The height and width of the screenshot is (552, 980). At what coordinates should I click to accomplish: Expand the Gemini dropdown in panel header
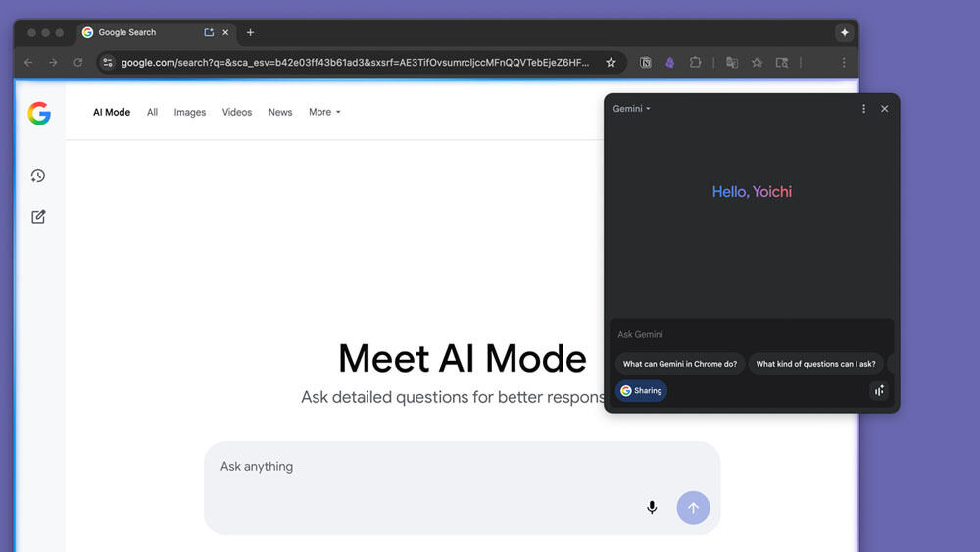click(631, 109)
